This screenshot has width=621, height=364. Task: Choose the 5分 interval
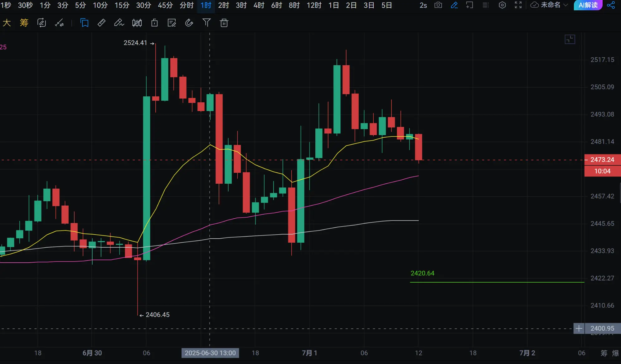(x=80, y=5)
